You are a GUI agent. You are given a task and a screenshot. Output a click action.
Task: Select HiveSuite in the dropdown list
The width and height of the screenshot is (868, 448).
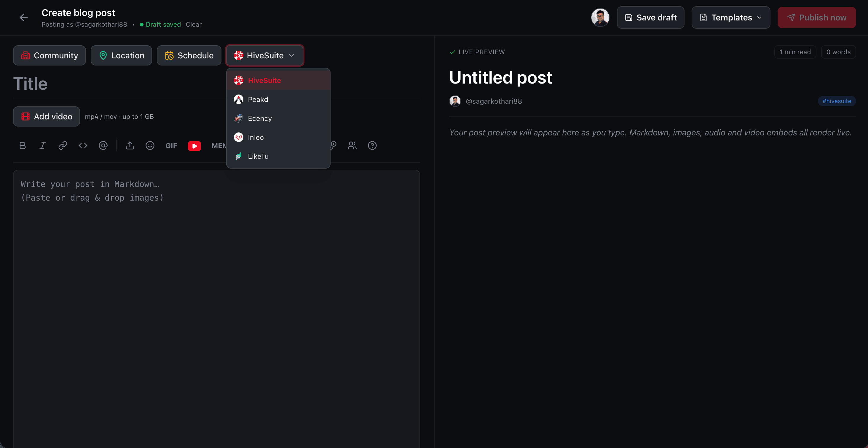tap(278, 81)
